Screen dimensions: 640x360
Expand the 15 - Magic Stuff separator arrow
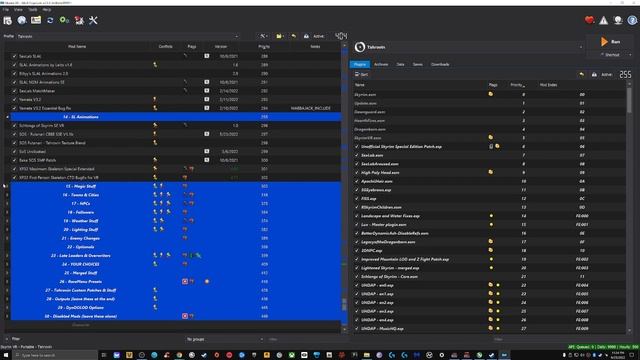[x=7, y=186]
